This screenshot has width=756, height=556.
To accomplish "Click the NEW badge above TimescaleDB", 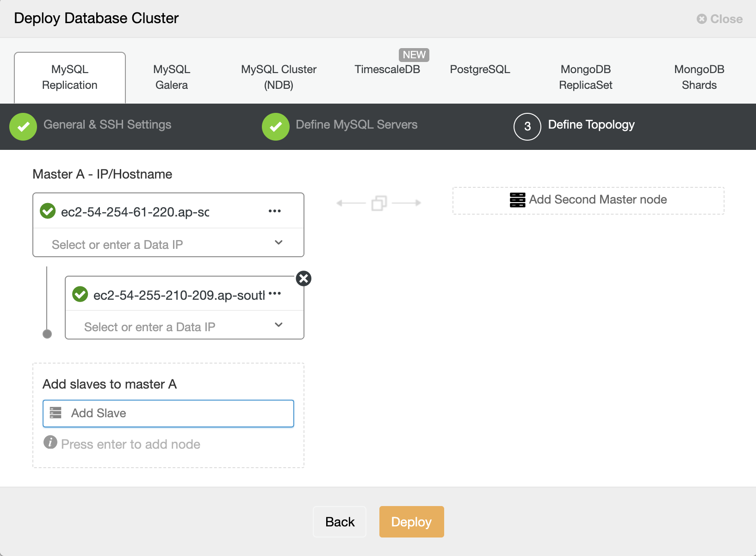I will point(414,55).
